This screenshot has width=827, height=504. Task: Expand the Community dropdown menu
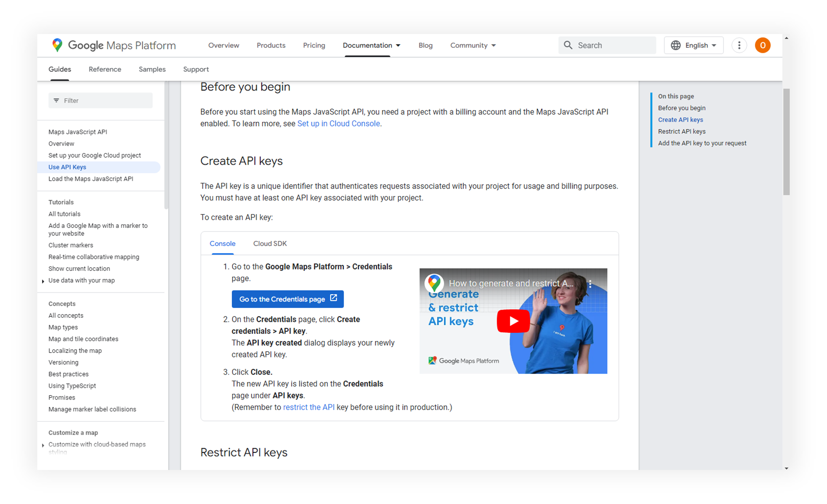[494, 45]
